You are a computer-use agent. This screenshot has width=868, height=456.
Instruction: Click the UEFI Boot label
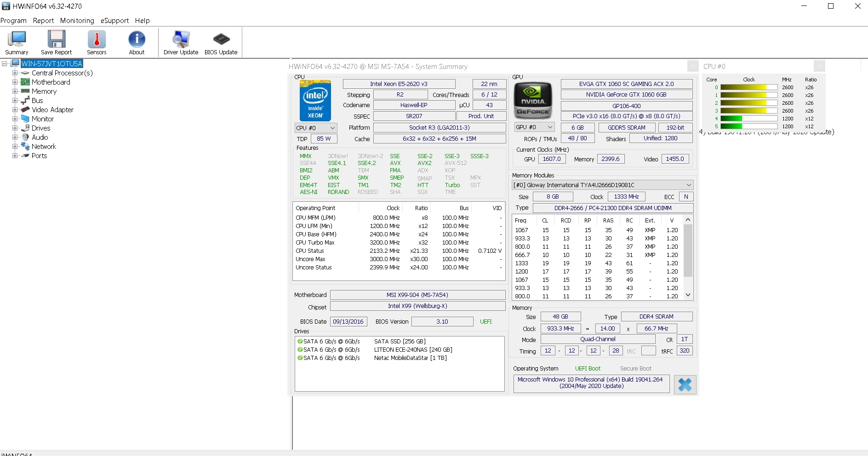(x=588, y=369)
